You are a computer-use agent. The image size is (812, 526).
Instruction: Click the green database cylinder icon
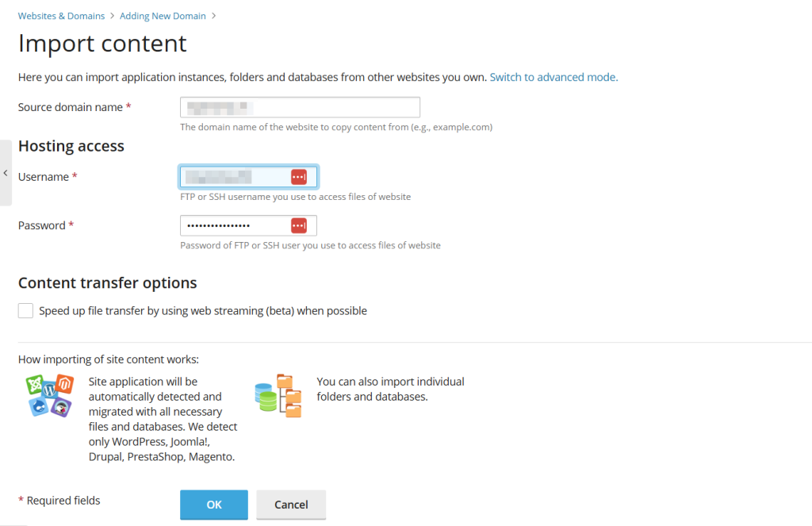click(268, 401)
